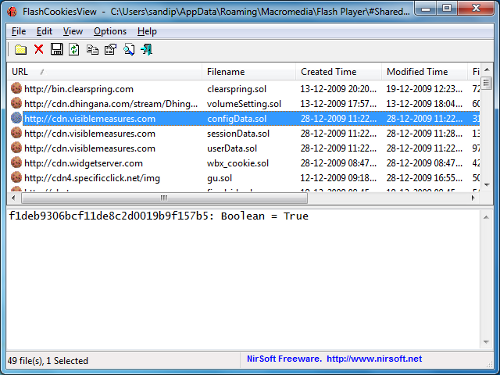
Task: Click the '49 file(s), 1 Selected' status text
Action: click(48, 361)
